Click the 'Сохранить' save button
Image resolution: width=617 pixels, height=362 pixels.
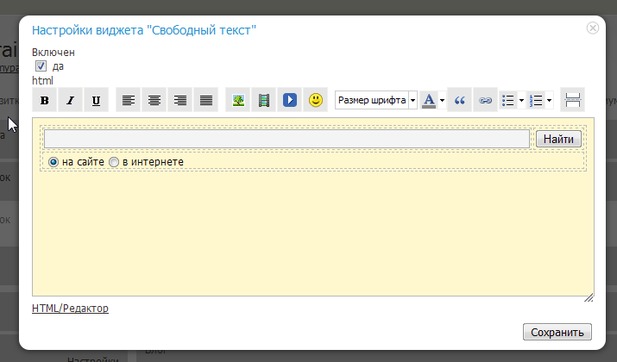(x=557, y=332)
